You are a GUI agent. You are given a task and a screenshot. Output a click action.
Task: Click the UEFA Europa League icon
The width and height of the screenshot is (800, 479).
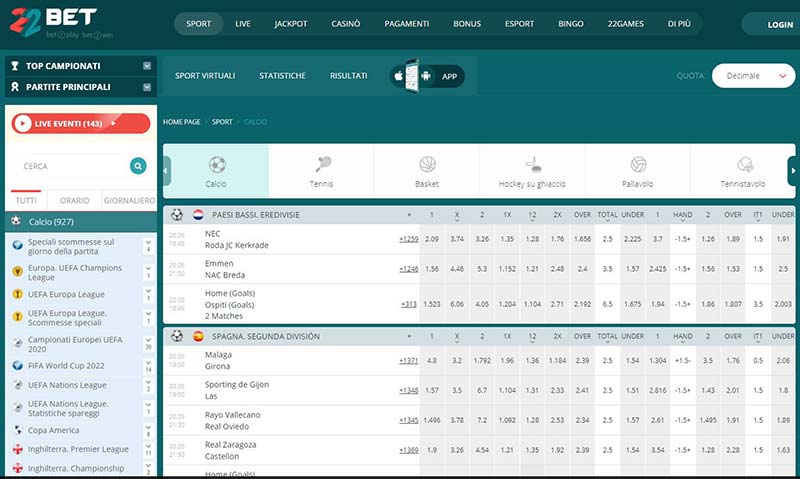coord(18,294)
